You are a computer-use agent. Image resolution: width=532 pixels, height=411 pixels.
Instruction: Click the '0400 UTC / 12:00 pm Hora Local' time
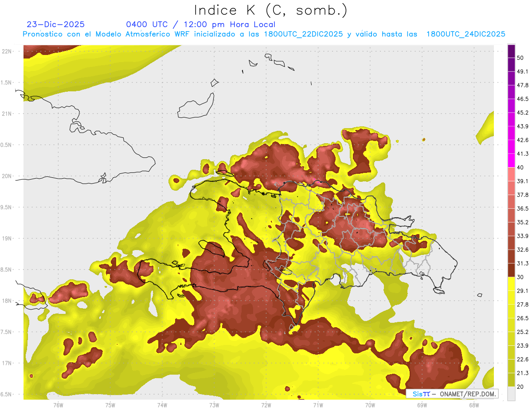(x=201, y=25)
